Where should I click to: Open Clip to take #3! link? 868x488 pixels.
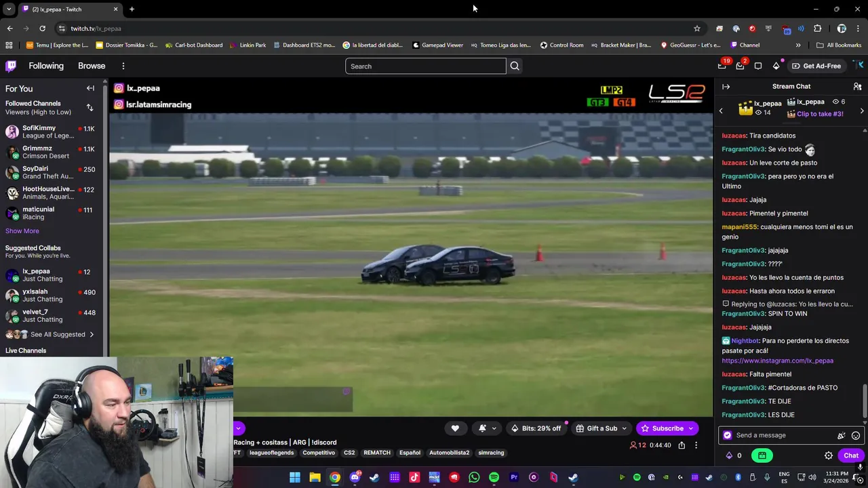(x=820, y=114)
